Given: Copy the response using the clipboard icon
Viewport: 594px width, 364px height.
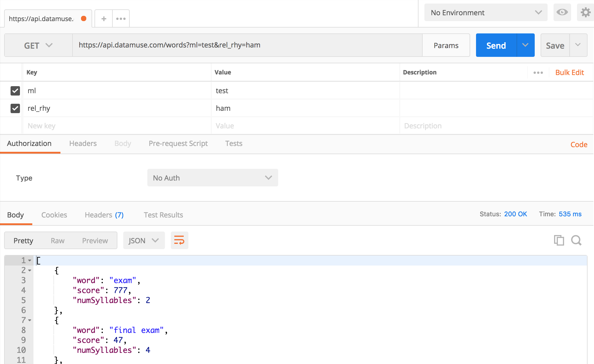Looking at the screenshot, I should [x=559, y=240].
